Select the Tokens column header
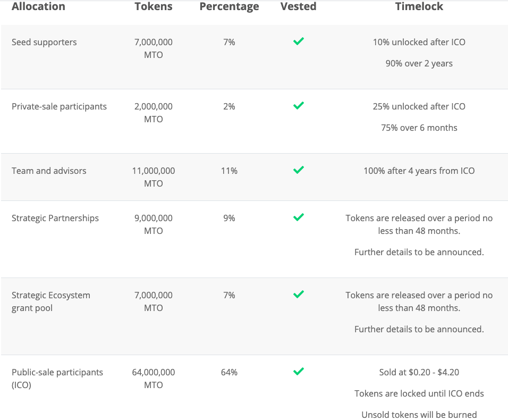The width and height of the screenshot is (508, 420). tap(154, 6)
